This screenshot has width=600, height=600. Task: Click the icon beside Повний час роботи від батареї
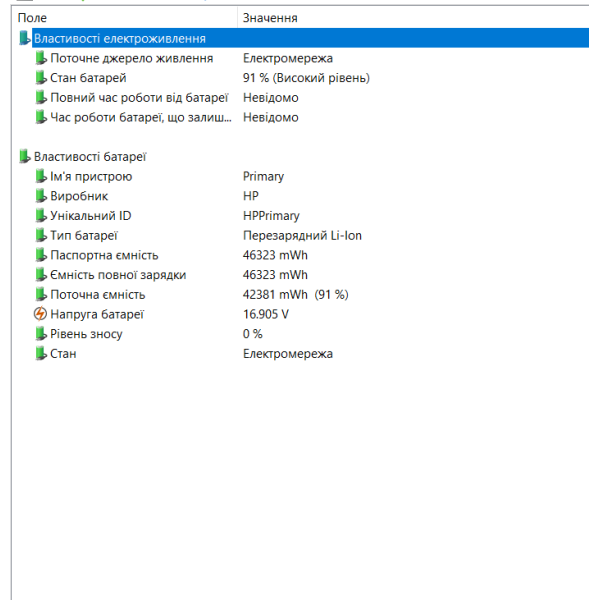pos(41,98)
